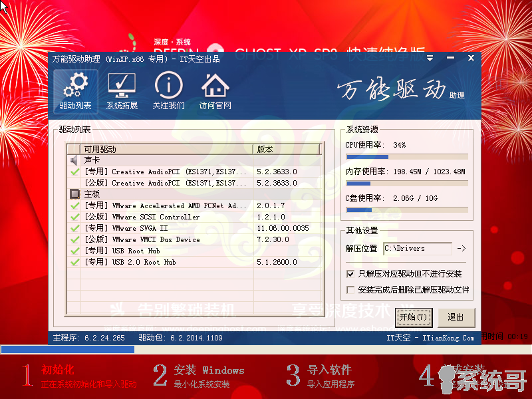This screenshot has width=532, height=399.
Task: Uncheck the [专用] USB Root Hub driver
Action: pyautogui.click(x=74, y=251)
